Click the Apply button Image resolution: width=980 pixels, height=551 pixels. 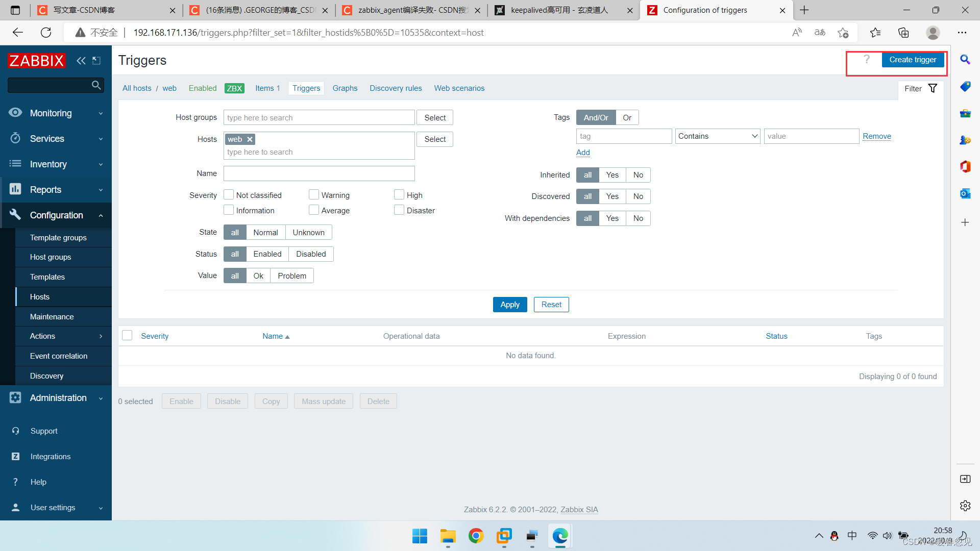[x=510, y=304]
